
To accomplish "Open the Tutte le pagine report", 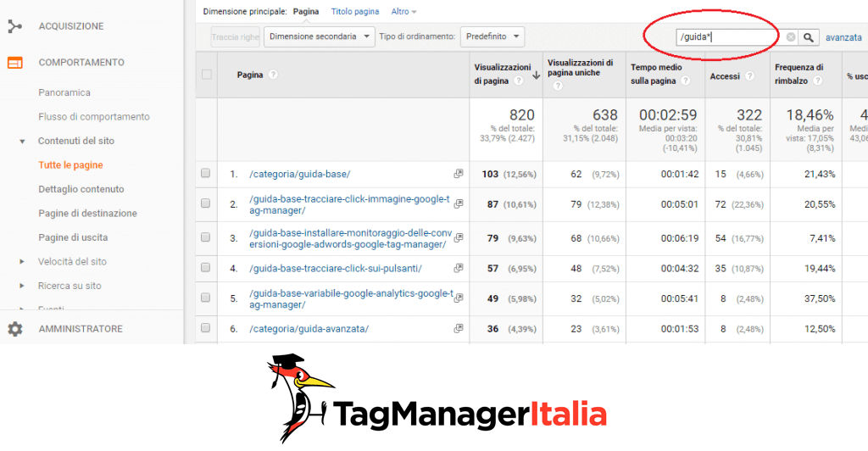I will pyautogui.click(x=70, y=165).
